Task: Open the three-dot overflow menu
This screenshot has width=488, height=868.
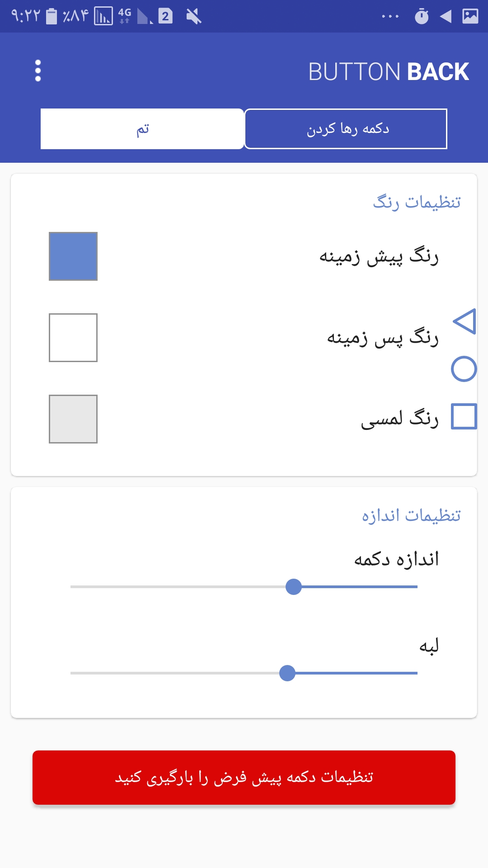Action: point(38,71)
